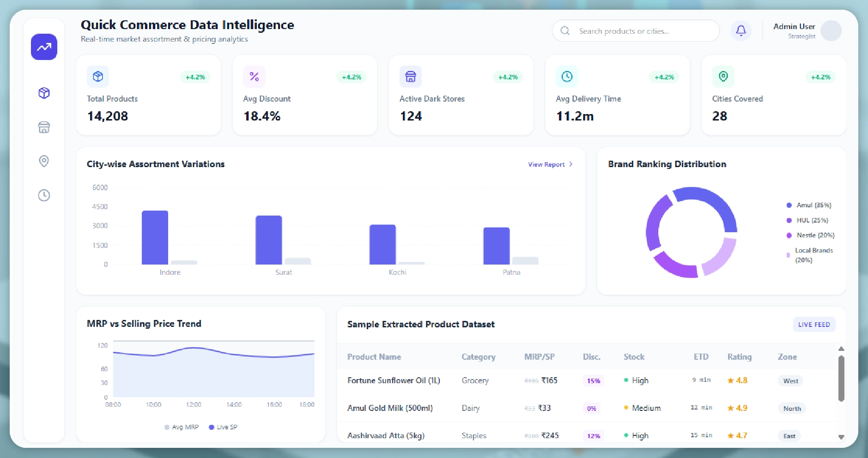Click the View Report link
The height and width of the screenshot is (458, 868).
[x=546, y=164]
